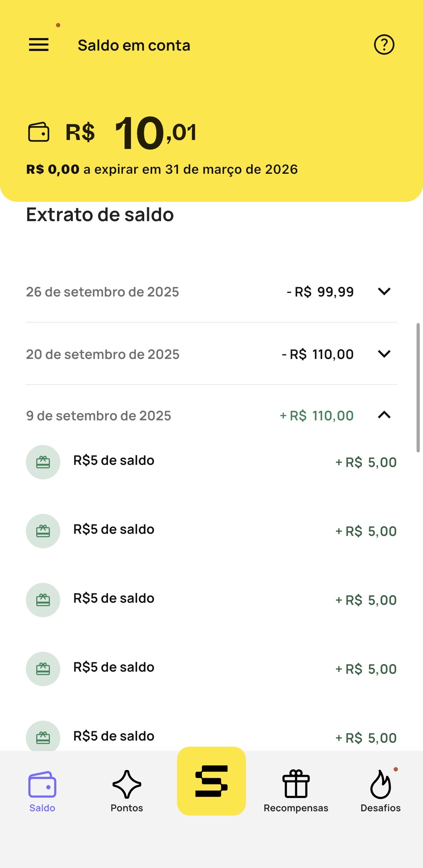Screen dimensions: 423x868
Task: Tap the - R$ 110,00 amount
Action: tap(318, 354)
